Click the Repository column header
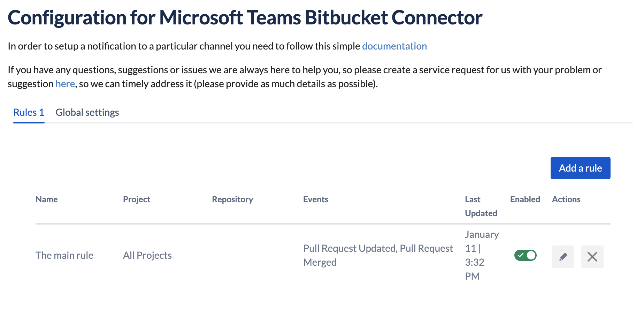Image resolution: width=644 pixels, height=325 pixels. tap(232, 199)
